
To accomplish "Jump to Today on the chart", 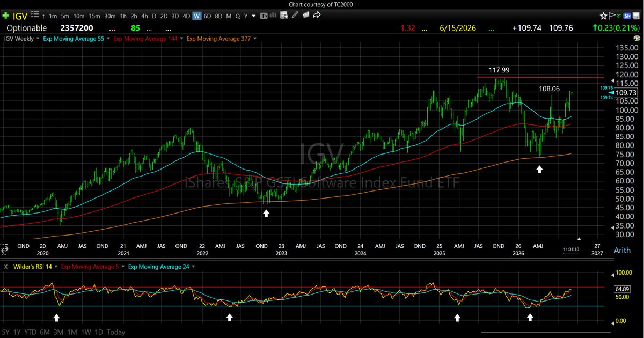I will tap(116, 332).
